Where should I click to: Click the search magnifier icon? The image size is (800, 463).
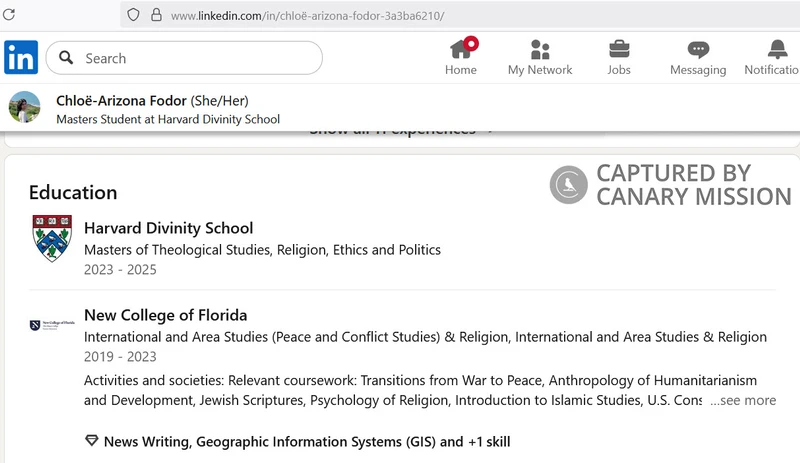[67, 58]
